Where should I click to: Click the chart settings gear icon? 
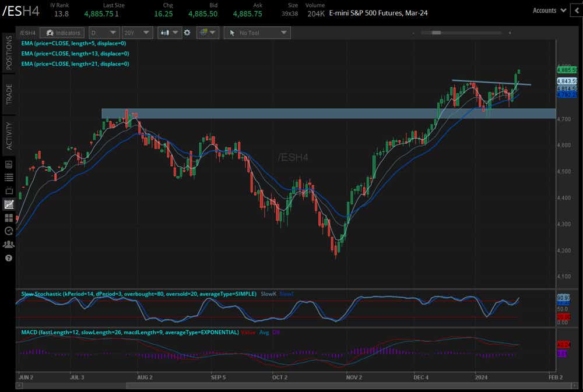pyautogui.click(x=187, y=33)
